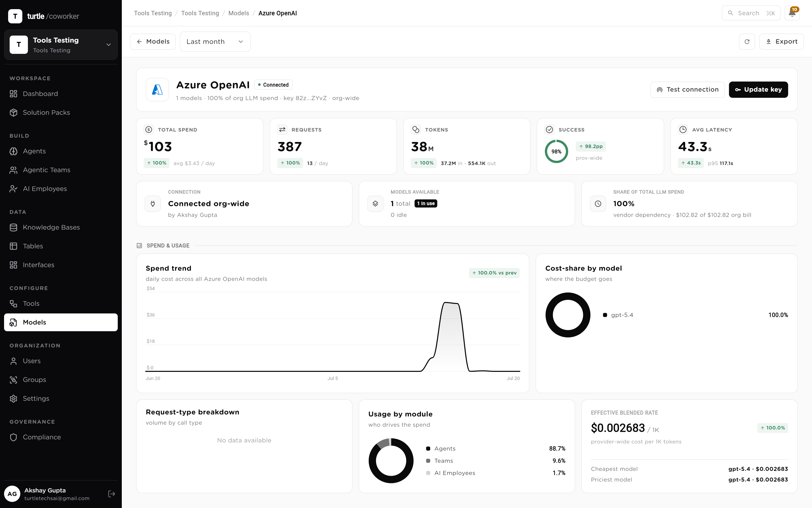
Task: Click the 98.2pp success change badge
Action: [591, 147]
